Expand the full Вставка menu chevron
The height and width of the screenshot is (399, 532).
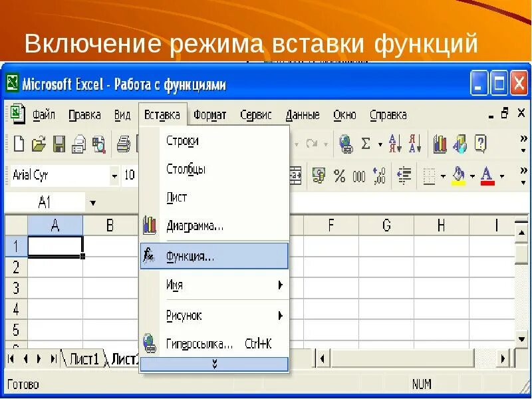(x=214, y=364)
